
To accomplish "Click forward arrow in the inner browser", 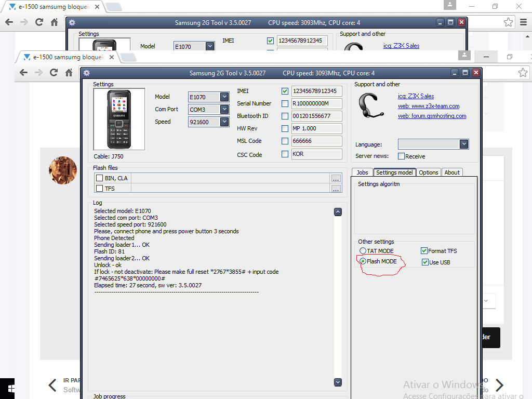I will click(x=38, y=72).
